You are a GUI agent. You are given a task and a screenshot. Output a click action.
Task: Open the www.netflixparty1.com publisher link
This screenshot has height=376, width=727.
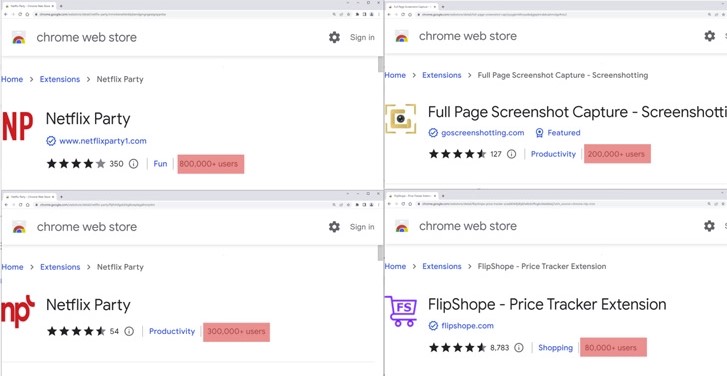pos(103,141)
